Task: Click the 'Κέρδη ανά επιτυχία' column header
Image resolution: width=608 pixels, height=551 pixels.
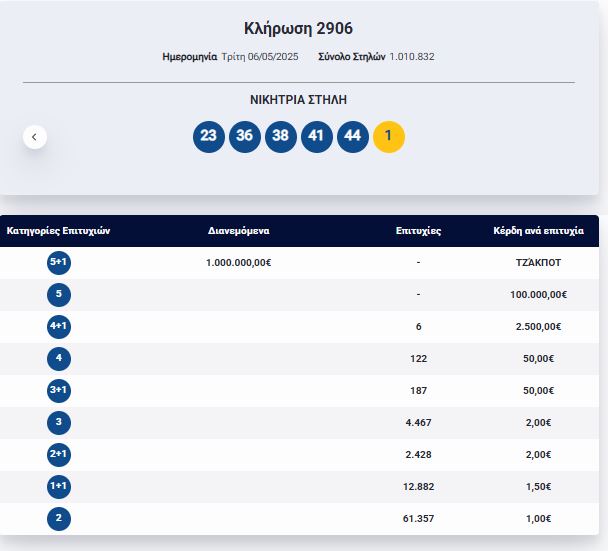Action: (538, 231)
